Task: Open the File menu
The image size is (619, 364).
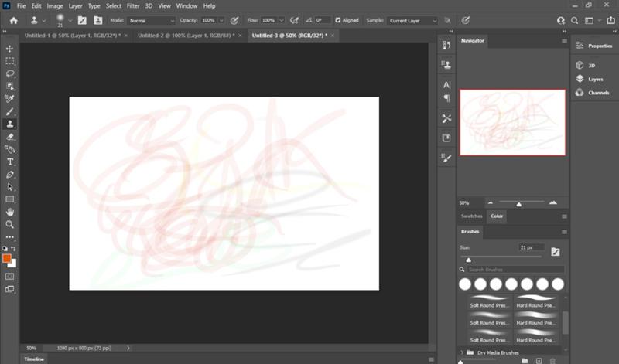Action: click(22, 6)
